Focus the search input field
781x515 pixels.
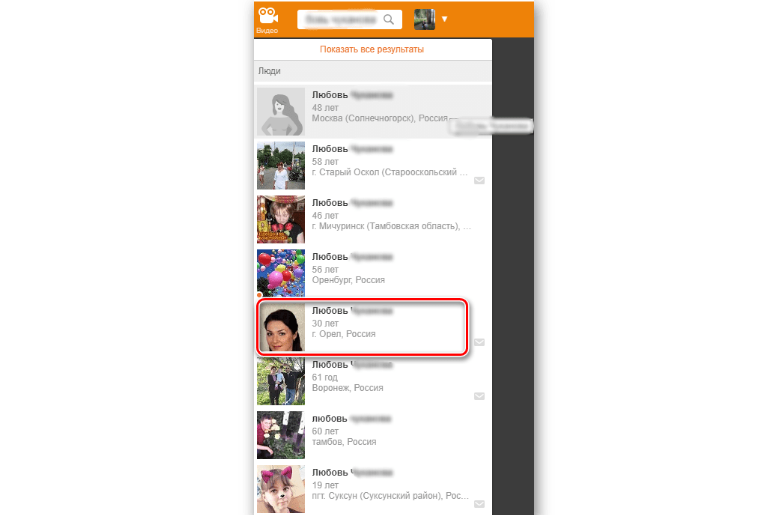pos(339,19)
